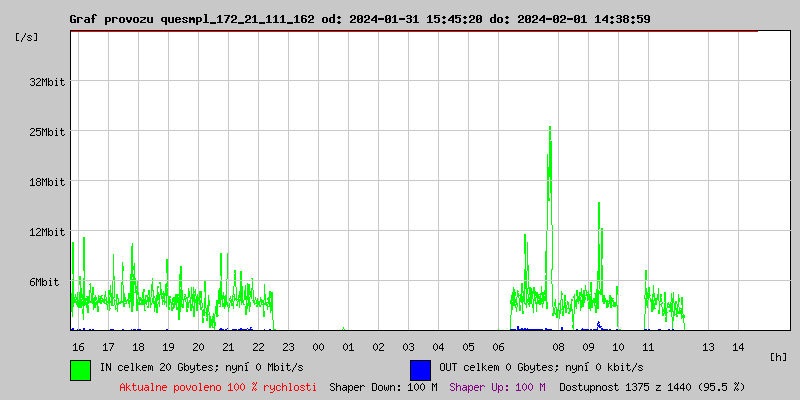Click the 'OUT celkem 0 Gbytes' legend text
The width and height of the screenshot is (800, 400).
541,368
